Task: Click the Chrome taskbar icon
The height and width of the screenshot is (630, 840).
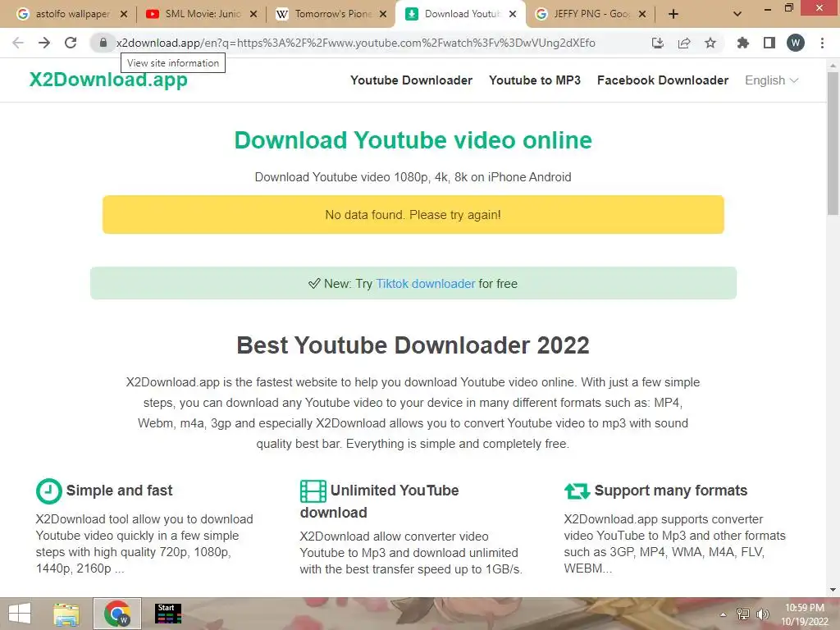Action: [x=117, y=614]
